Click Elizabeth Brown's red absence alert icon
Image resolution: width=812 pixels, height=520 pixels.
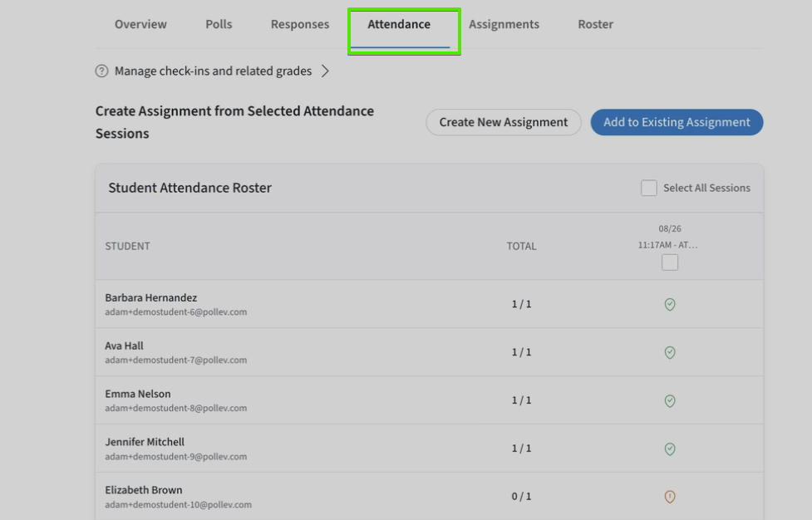[670, 496]
